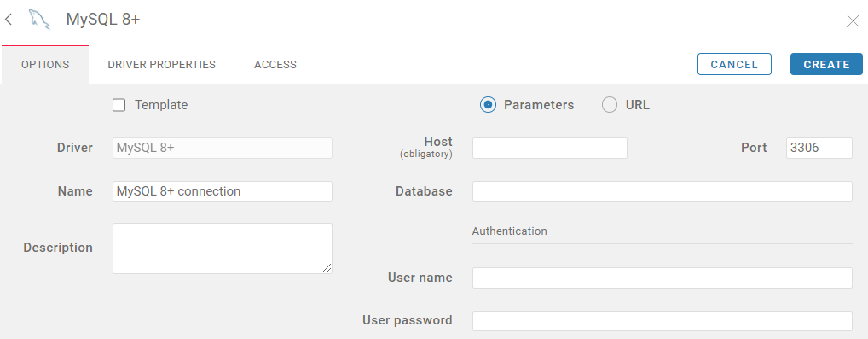Click the Database label
Image resolution: width=868 pixels, height=339 pixels.
pyautogui.click(x=424, y=191)
